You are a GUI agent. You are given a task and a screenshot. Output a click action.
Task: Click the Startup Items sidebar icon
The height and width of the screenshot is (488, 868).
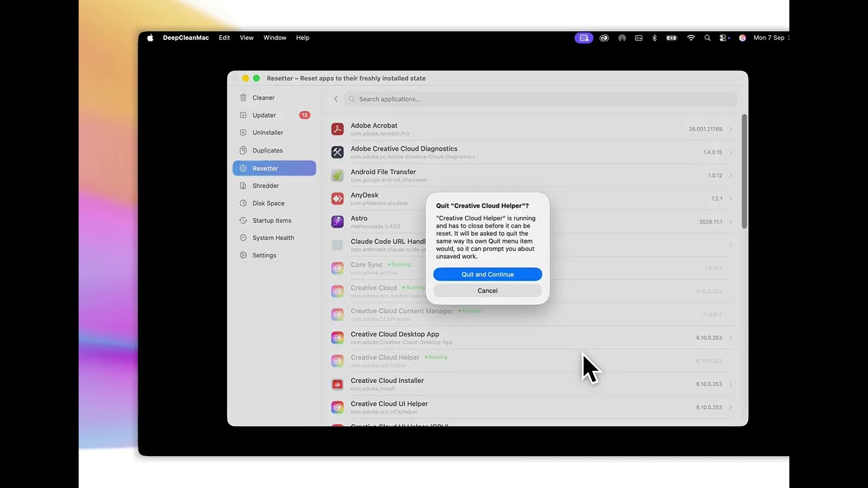tap(243, 221)
